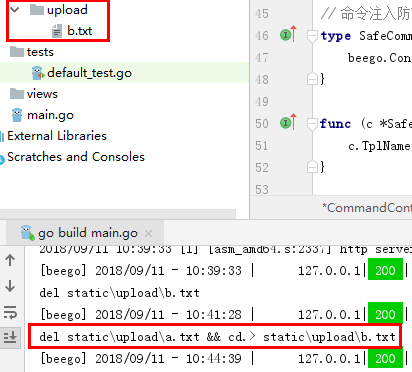Fold the end marker at line 48
Viewport: 412px width, 372px height.
coord(312,79)
